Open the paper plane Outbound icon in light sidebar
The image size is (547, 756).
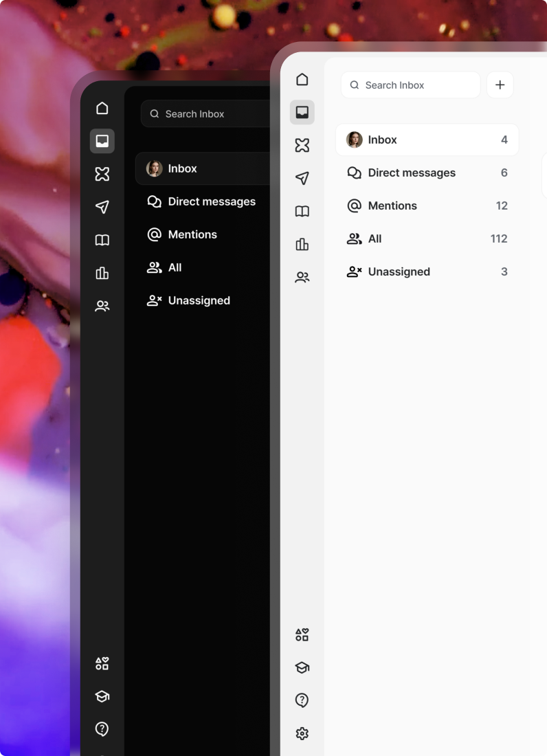[x=302, y=179]
